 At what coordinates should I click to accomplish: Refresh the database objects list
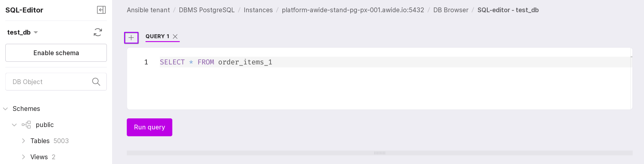[98, 32]
